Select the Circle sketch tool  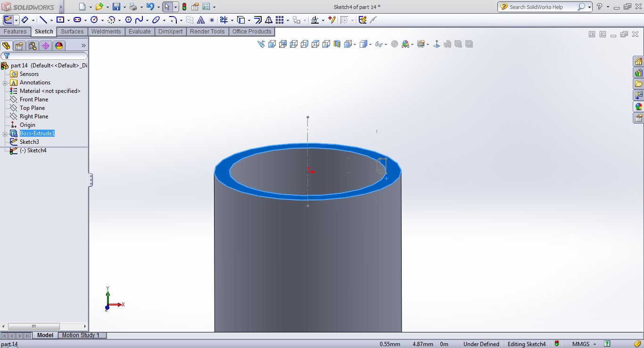[94, 20]
